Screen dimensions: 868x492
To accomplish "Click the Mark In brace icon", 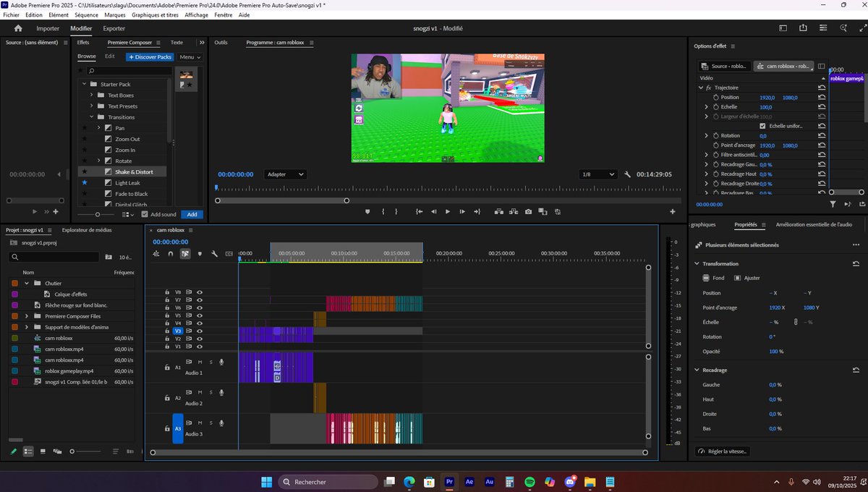I will 383,211.
